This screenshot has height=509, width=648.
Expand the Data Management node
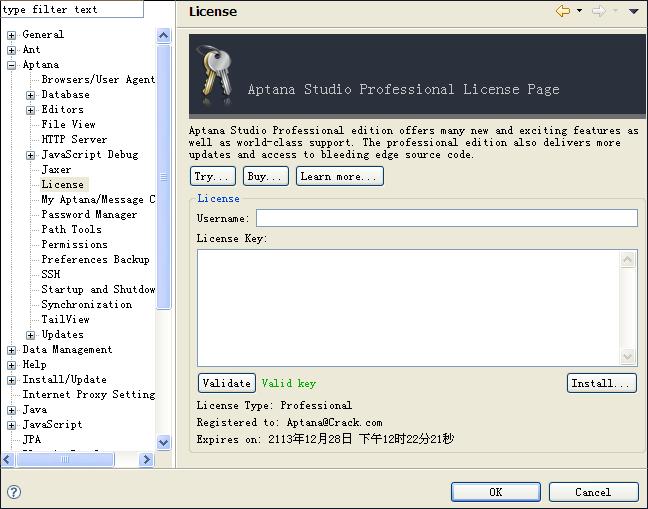click(12, 350)
